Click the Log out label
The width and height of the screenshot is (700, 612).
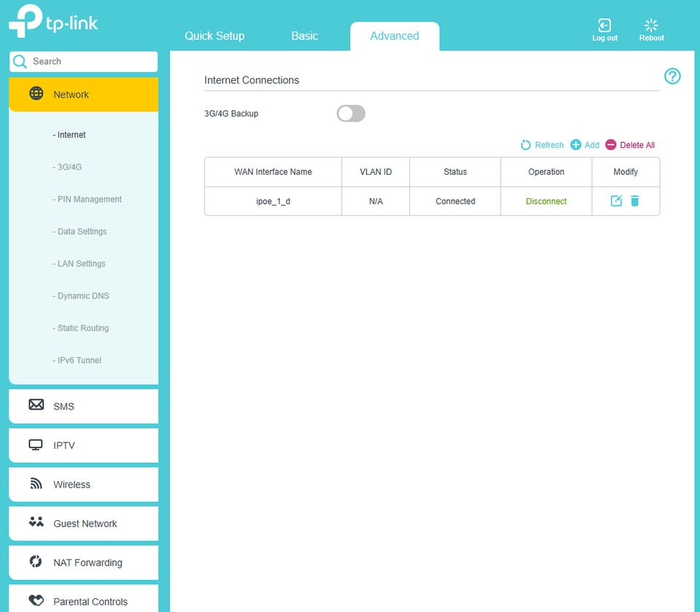pos(604,38)
